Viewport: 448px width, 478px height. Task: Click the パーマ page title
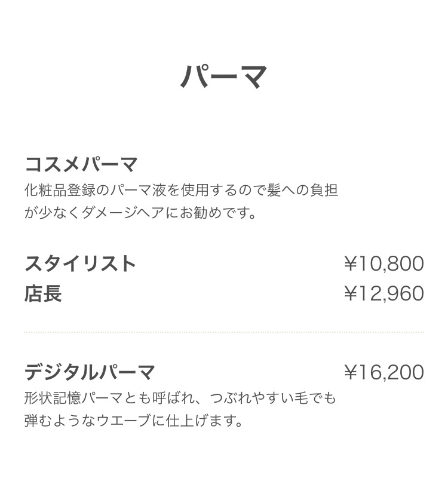(223, 77)
